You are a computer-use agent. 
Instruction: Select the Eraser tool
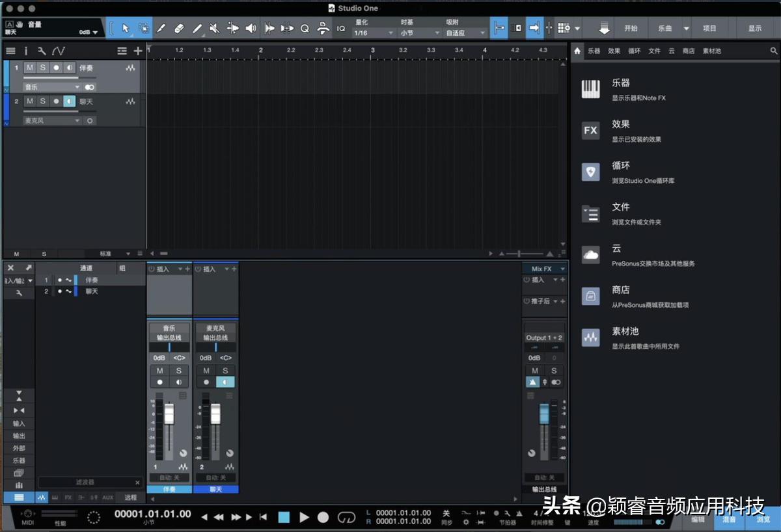[178, 28]
